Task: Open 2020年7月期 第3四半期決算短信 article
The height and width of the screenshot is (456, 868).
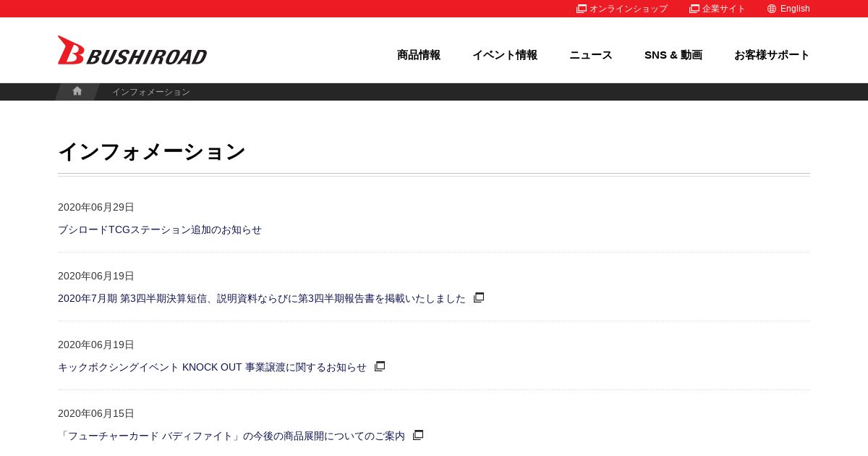Action: click(x=262, y=298)
